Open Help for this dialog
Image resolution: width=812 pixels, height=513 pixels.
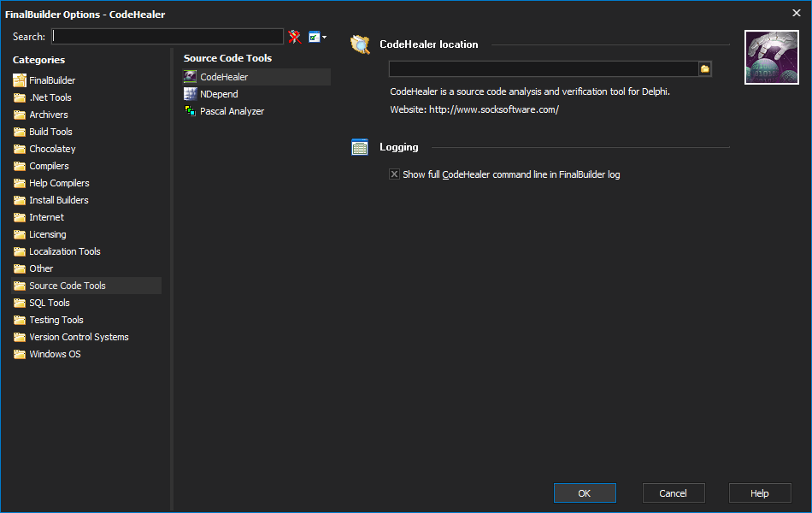[760, 492]
